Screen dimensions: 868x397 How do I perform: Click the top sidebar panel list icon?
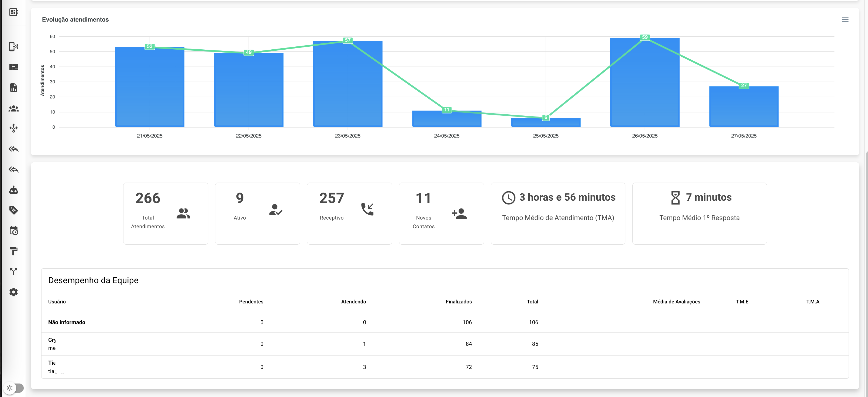(13, 12)
